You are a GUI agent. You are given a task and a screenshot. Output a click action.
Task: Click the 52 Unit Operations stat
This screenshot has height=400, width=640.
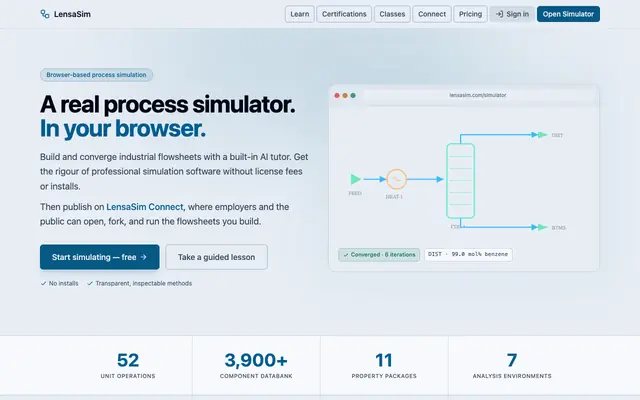128,365
